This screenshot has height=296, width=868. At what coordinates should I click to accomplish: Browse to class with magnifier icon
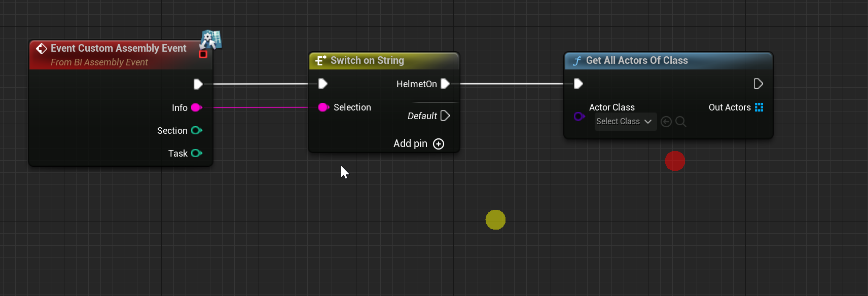[x=681, y=122]
